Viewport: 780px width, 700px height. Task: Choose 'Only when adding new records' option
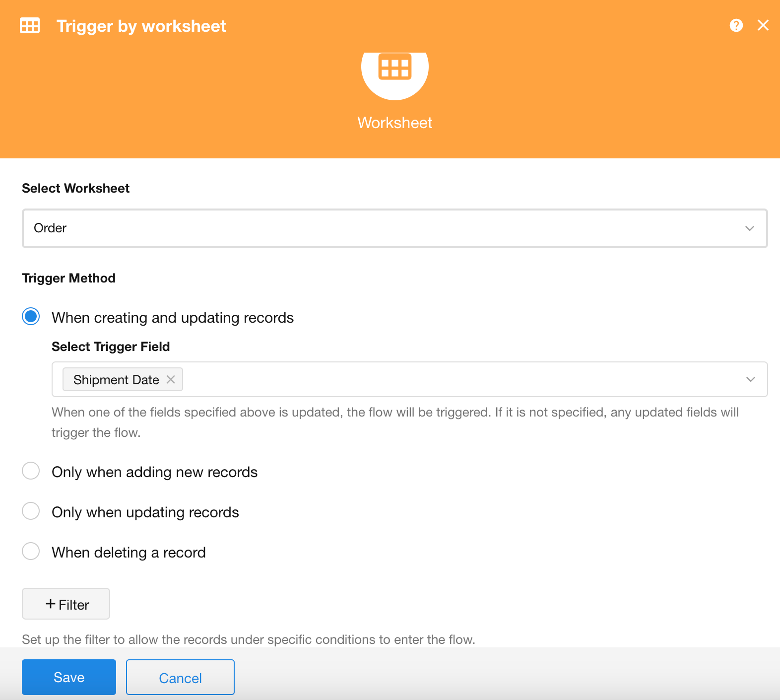pyautogui.click(x=31, y=471)
